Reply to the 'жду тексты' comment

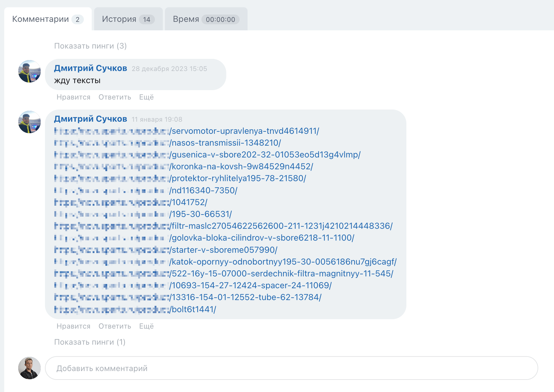[115, 97]
